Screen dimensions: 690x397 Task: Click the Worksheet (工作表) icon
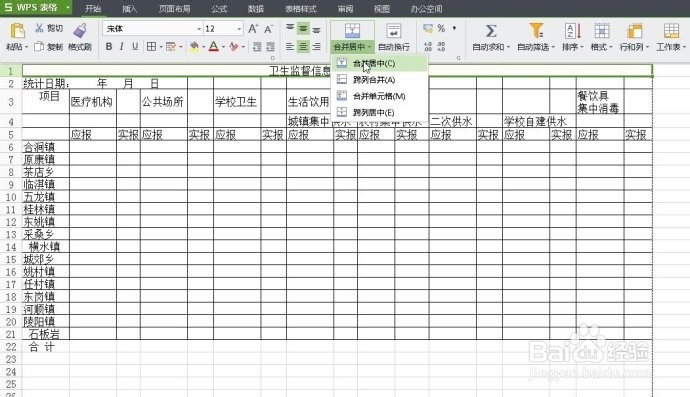click(671, 31)
